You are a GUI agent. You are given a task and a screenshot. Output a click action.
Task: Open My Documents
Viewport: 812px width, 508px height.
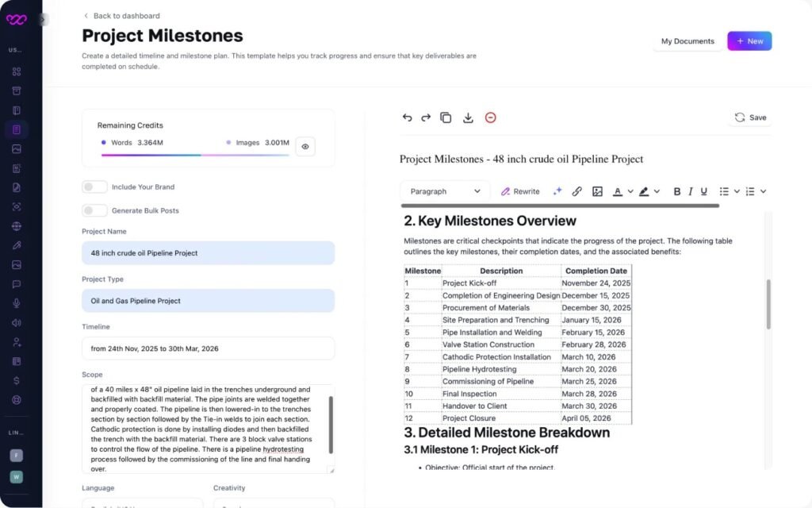pyautogui.click(x=688, y=41)
